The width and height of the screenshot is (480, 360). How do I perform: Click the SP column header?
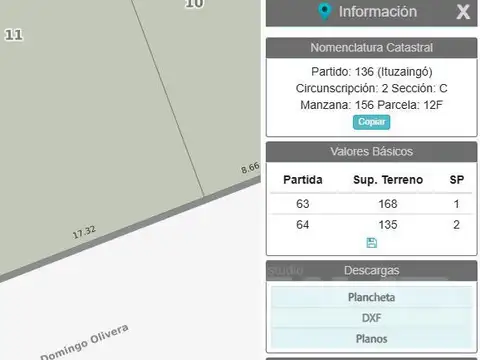click(457, 180)
